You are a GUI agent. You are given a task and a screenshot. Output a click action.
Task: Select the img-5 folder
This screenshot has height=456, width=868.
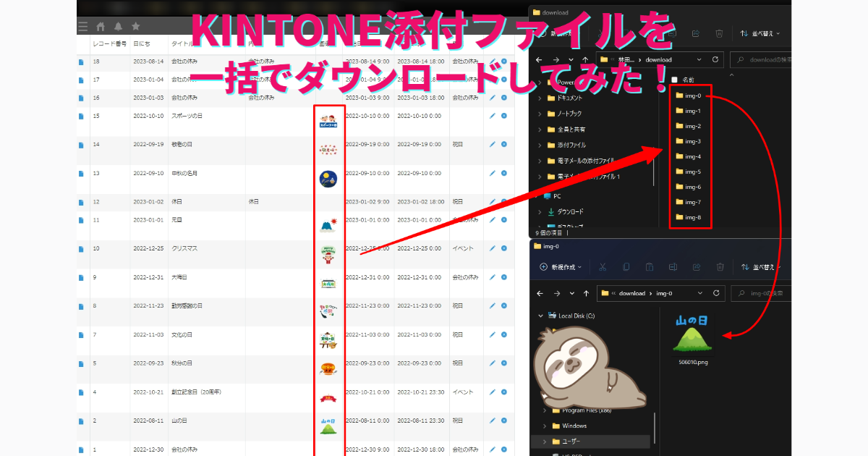(689, 172)
